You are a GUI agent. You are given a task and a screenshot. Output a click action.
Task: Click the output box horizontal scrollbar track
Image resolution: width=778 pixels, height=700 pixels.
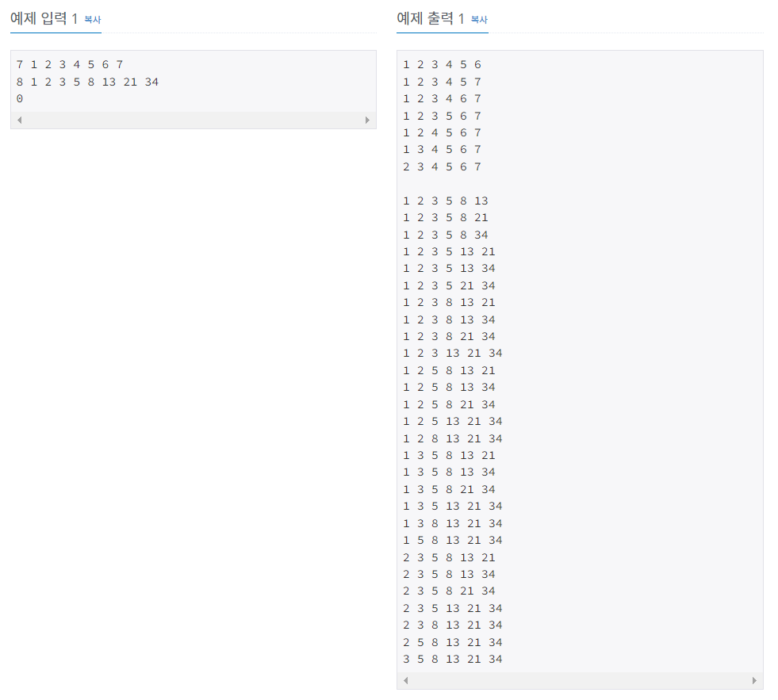580,681
